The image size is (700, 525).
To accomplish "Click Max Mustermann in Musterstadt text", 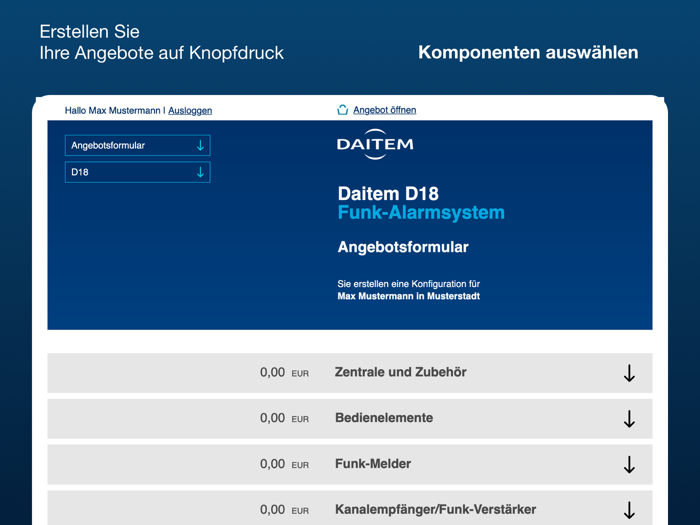I will [x=408, y=296].
